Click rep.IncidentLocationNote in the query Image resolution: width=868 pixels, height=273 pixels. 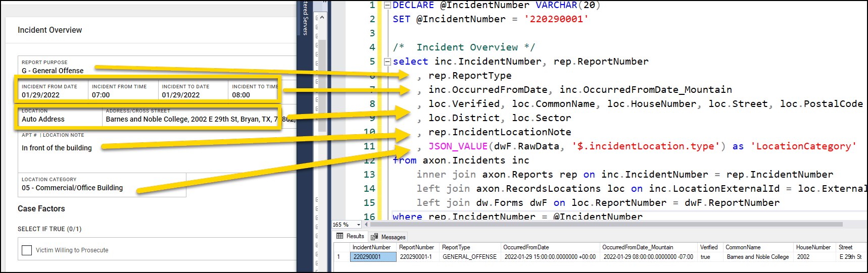(x=500, y=132)
